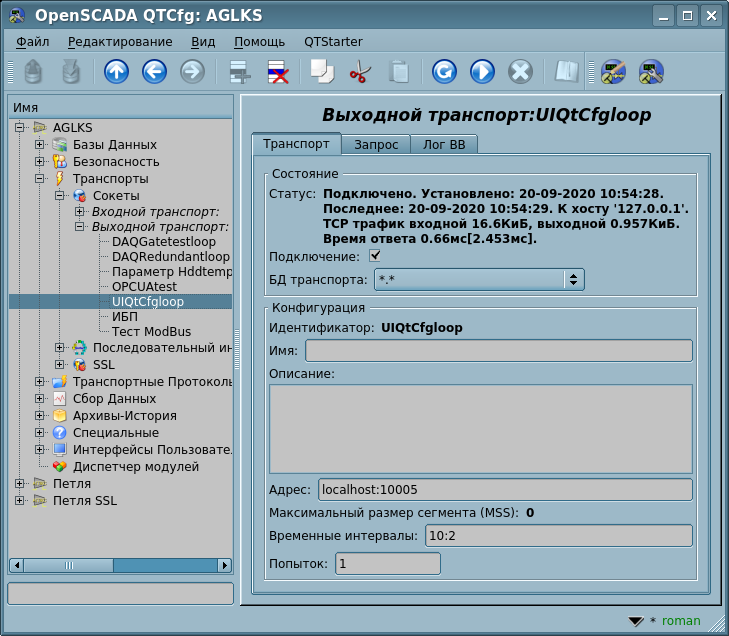
Task: Refresh the page with the circular arrow
Action: click(444, 72)
